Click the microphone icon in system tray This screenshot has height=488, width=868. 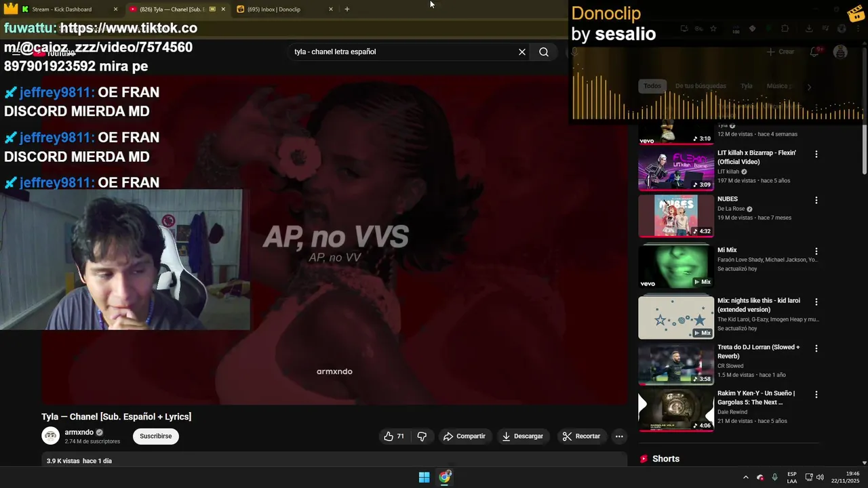pos(774,477)
